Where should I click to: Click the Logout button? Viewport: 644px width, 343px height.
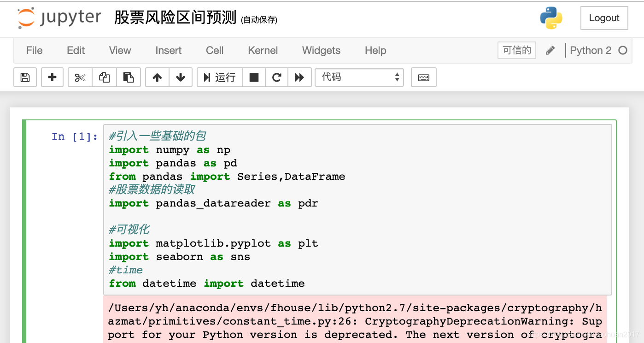[x=604, y=18]
